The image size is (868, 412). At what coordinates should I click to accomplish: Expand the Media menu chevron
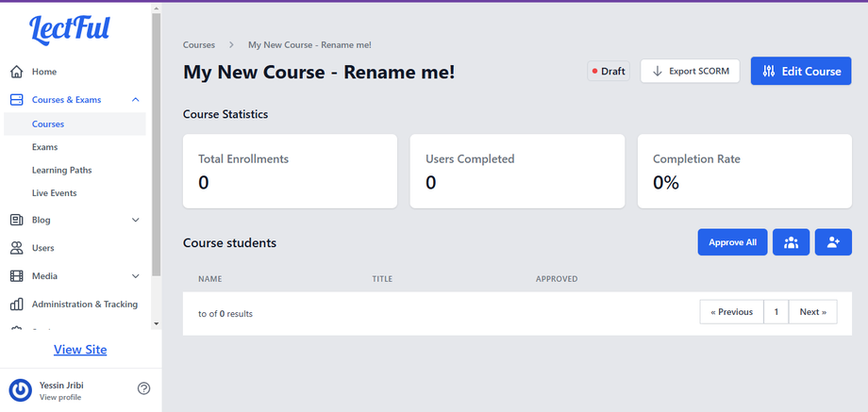[136, 276]
